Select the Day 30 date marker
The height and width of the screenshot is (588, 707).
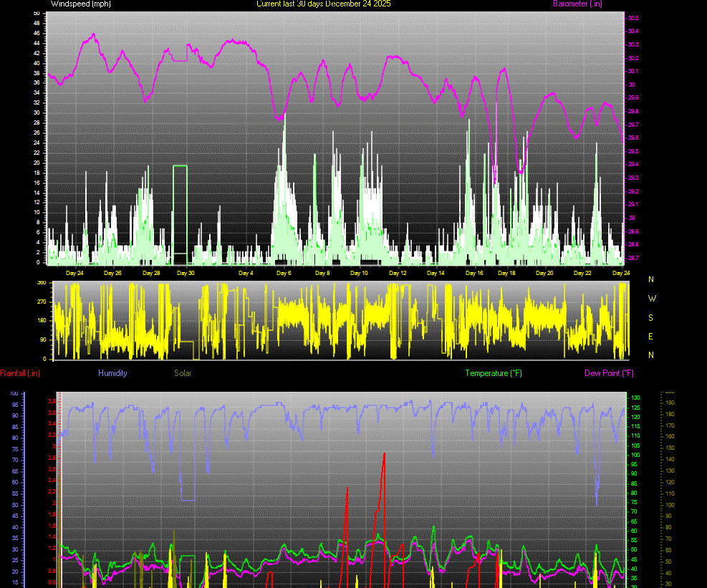(x=186, y=273)
